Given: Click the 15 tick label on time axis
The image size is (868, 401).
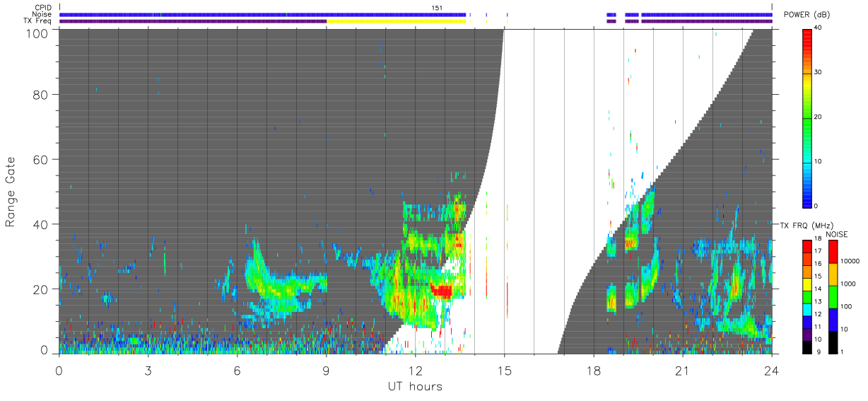Looking at the screenshot, I should [x=504, y=371].
